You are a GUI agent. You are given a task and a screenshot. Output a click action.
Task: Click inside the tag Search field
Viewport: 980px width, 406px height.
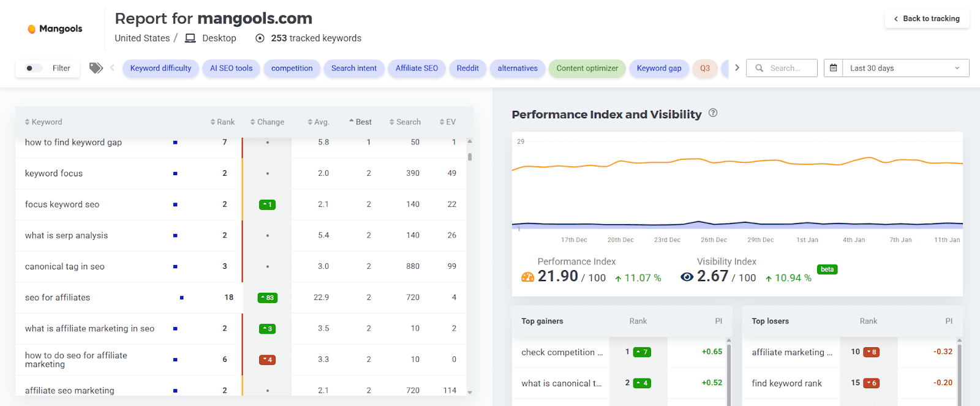click(782, 68)
